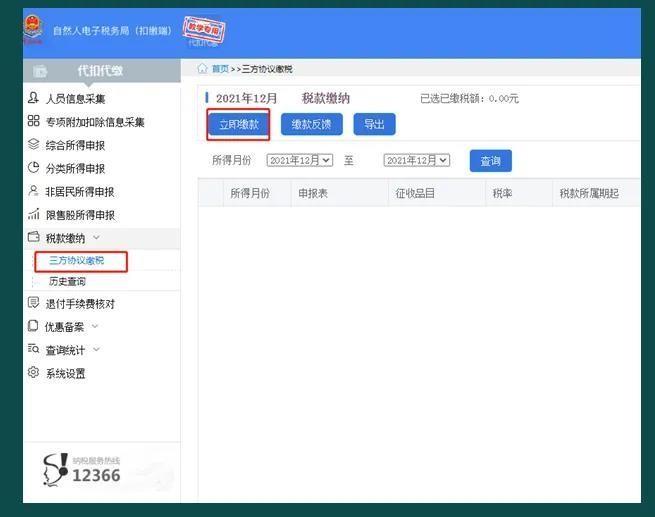Click the 缴款反馈 button
The image size is (655, 517).
(311, 124)
